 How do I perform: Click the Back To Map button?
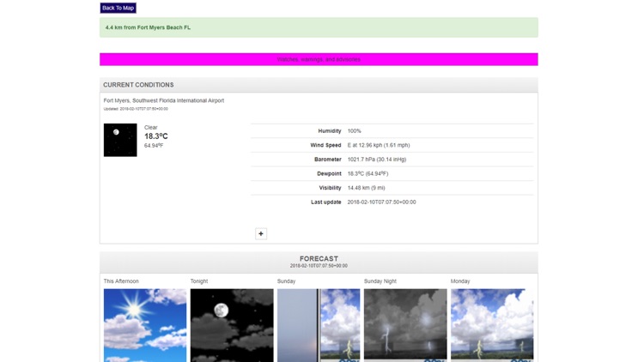click(118, 8)
